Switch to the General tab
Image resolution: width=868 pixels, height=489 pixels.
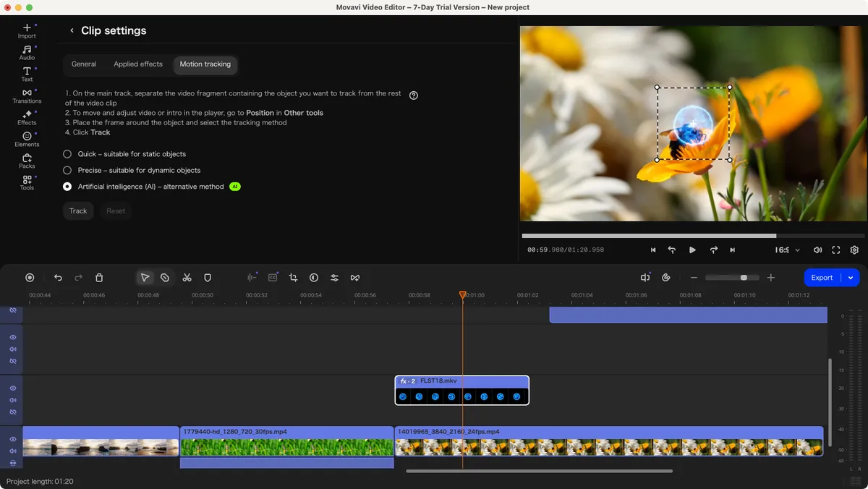point(84,64)
